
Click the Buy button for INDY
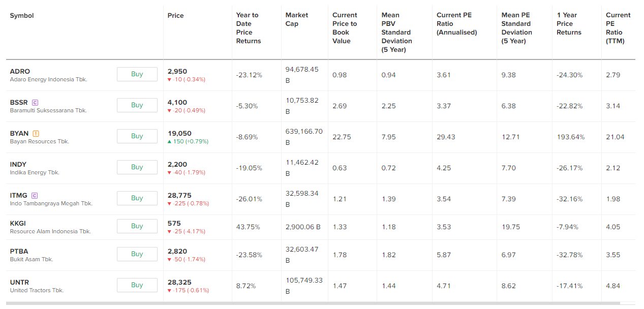[137, 167]
